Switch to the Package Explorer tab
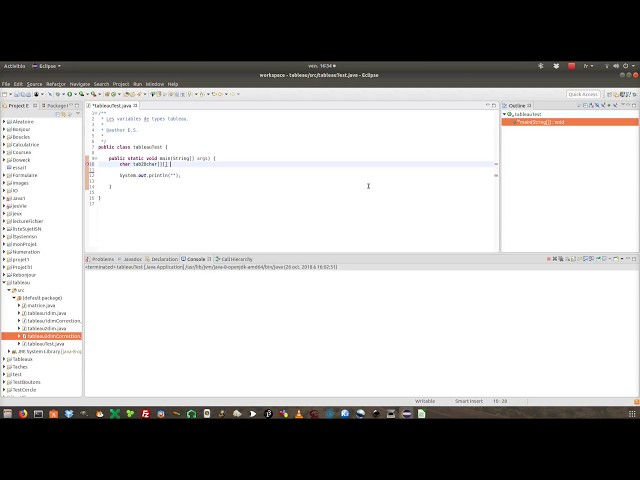The width and height of the screenshot is (640, 480). 55,106
